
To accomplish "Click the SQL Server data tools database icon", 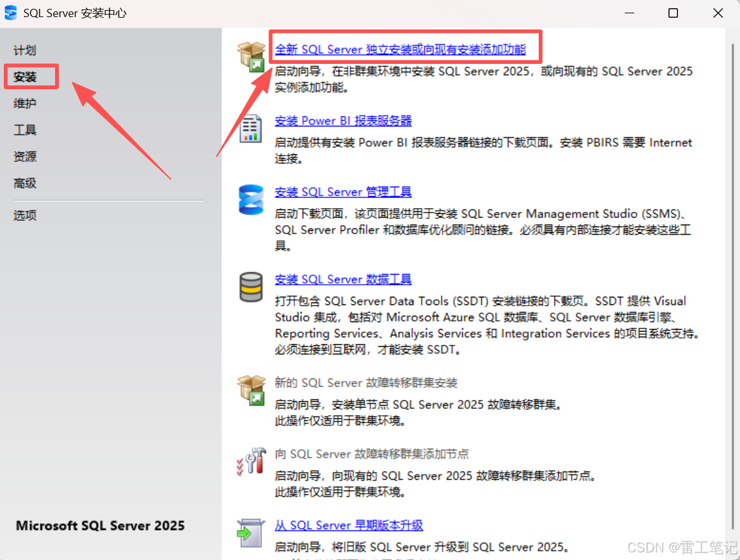I will (x=251, y=287).
